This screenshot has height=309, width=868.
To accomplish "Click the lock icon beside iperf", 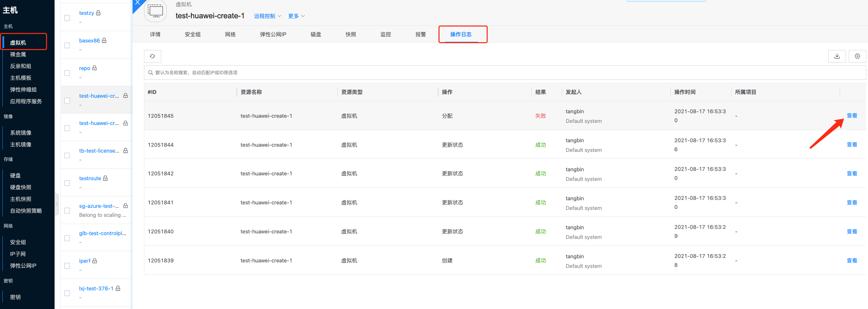I will tap(95, 261).
